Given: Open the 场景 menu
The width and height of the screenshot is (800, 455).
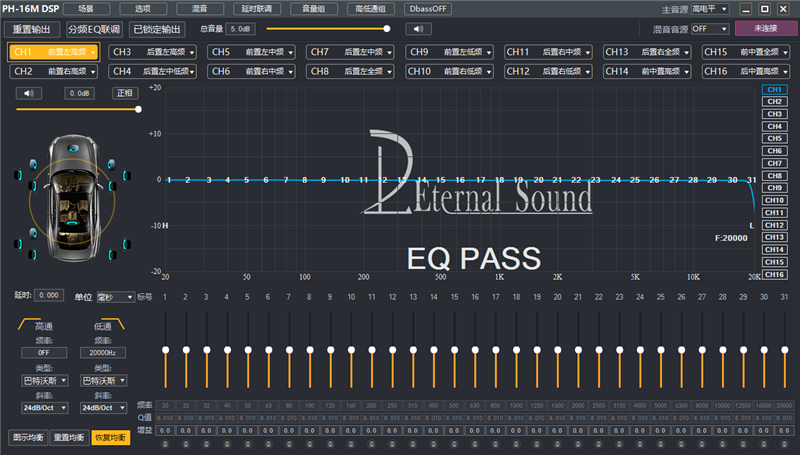Looking at the screenshot, I should click(x=85, y=9).
